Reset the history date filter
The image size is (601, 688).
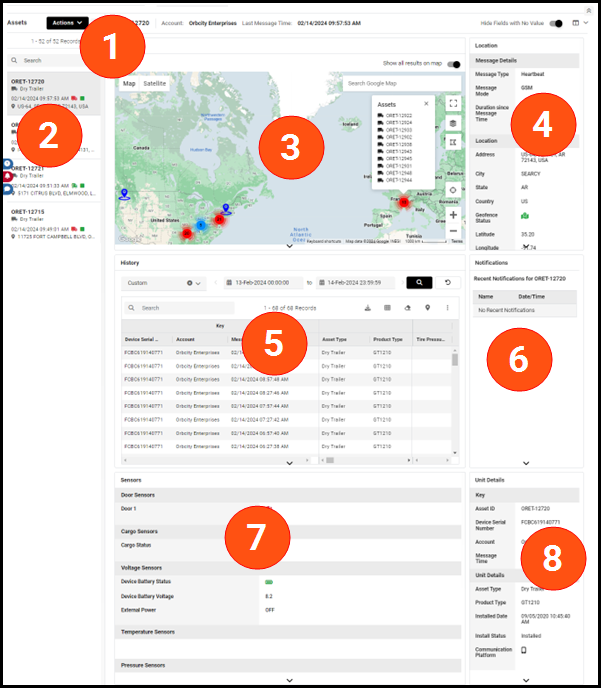pos(449,283)
